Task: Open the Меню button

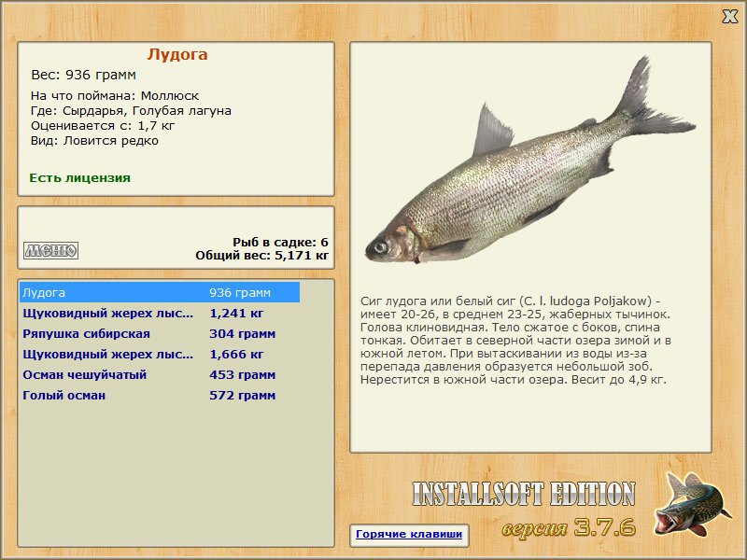Action: click(x=51, y=250)
